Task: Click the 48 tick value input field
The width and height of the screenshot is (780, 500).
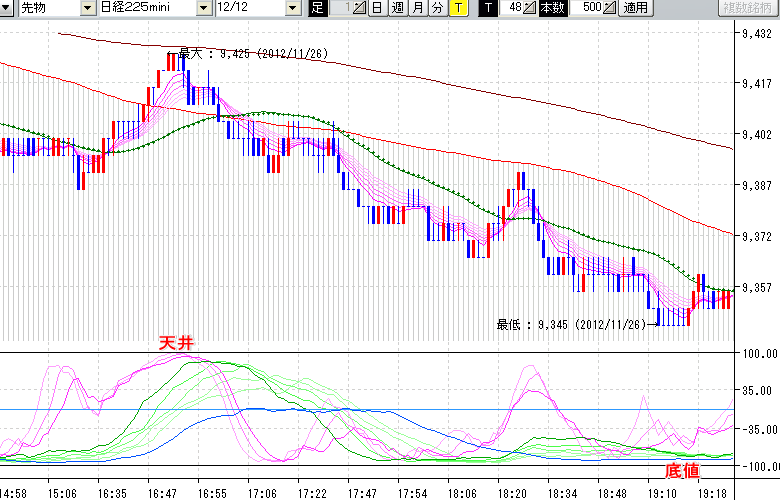Action: pyautogui.click(x=510, y=8)
